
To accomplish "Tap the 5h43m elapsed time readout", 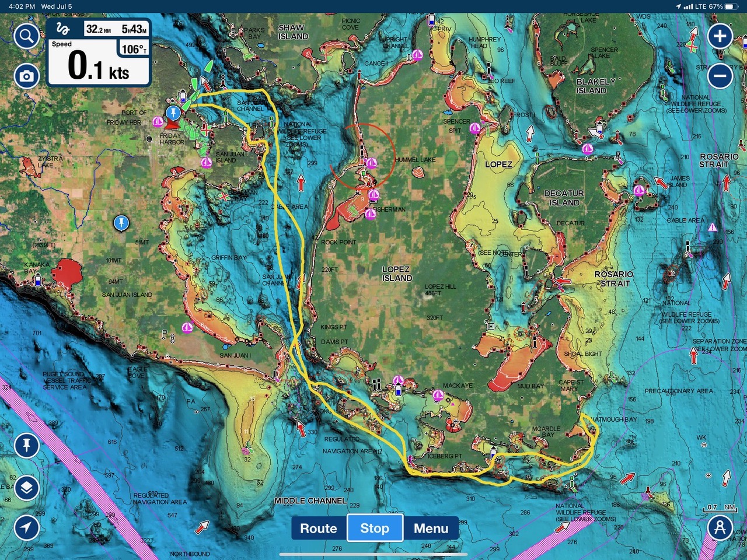I will [x=134, y=29].
